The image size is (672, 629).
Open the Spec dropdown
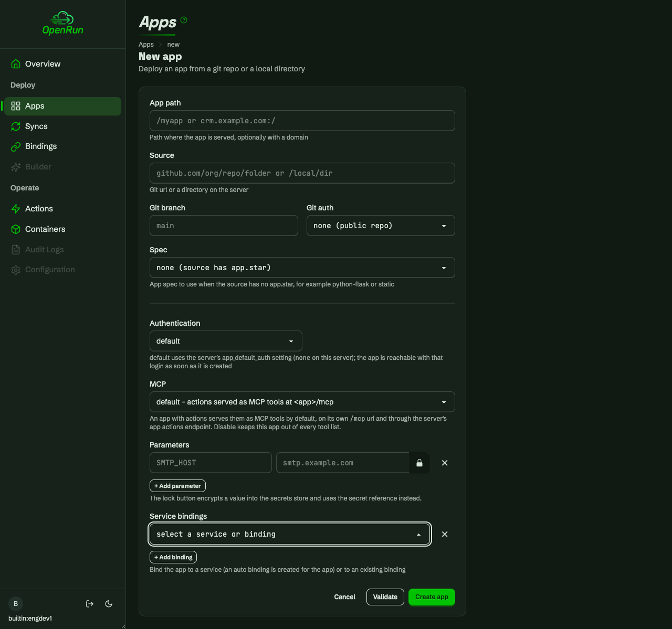(302, 268)
